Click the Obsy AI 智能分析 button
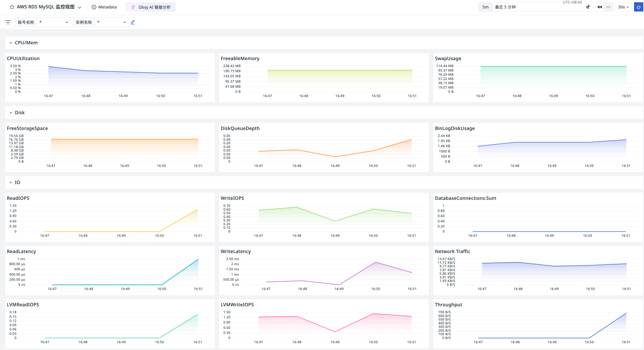 (x=154, y=7)
